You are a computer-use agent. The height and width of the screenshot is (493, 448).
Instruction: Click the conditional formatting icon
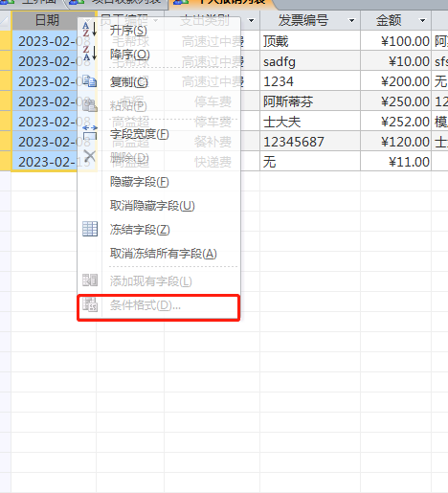coord(90,304)
